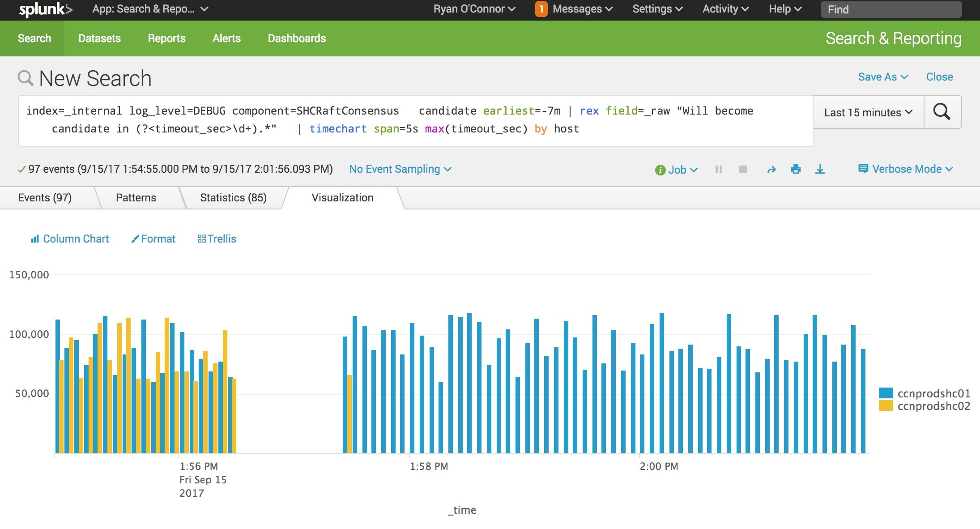Open the Verbose Mode dropdown
The width and height of the screenshot is (980, 529).
point(906,169)
